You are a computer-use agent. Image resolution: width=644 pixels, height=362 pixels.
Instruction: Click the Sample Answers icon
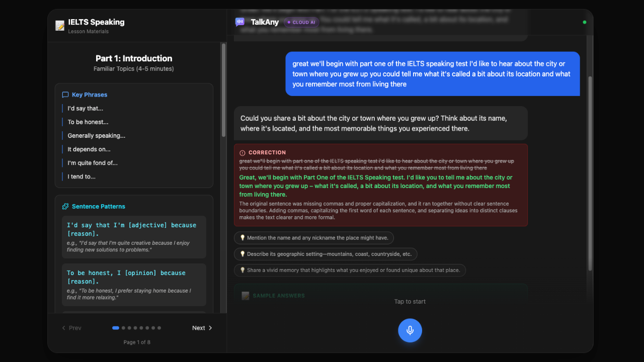tap(246, 296)
